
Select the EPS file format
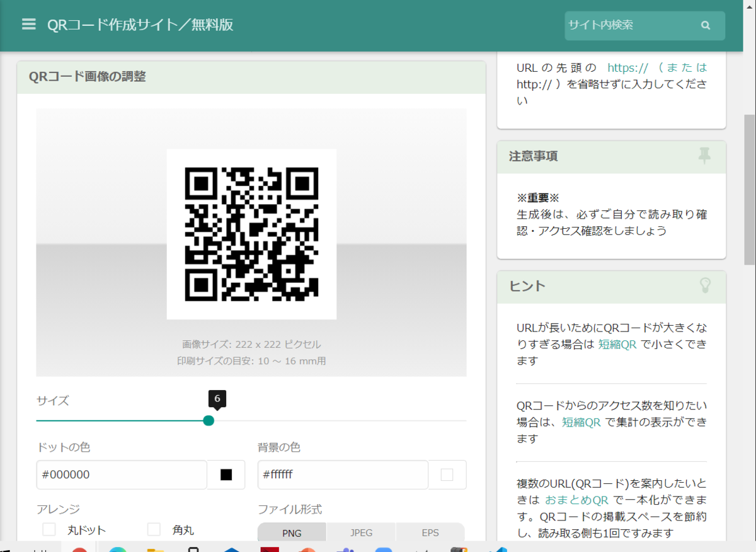pyautogui.click(x=430, y=532)
